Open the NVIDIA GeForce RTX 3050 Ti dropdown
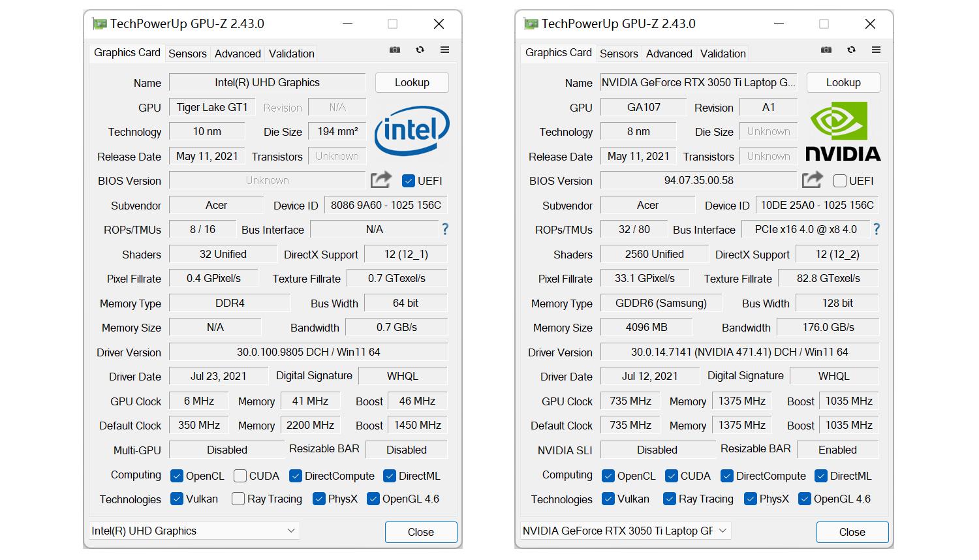 [625, 531]
